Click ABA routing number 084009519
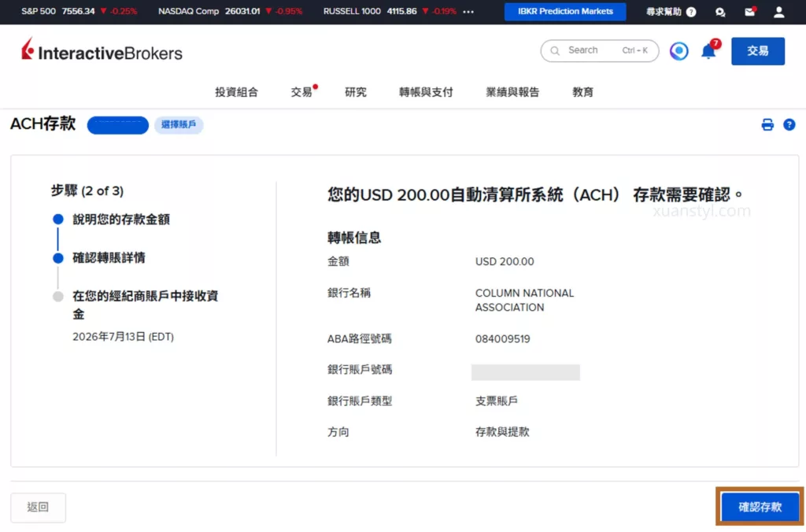This screenshot has width=806, height=532. (502, 339)
